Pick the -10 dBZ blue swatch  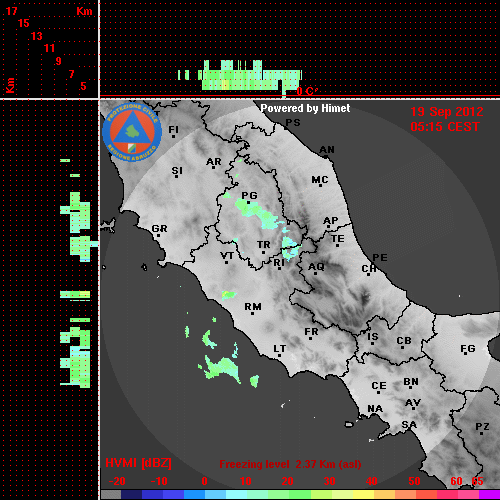point(153,494)
